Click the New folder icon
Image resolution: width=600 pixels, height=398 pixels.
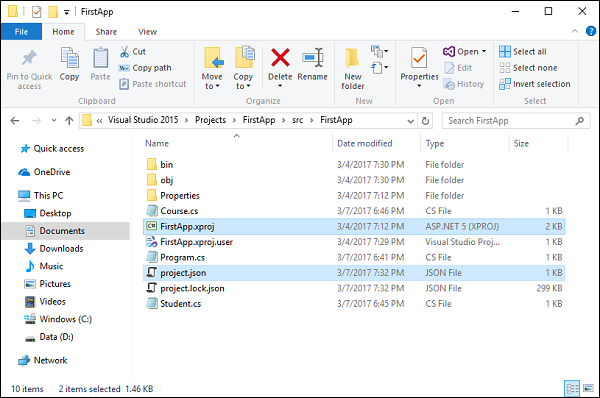(352, 57)
